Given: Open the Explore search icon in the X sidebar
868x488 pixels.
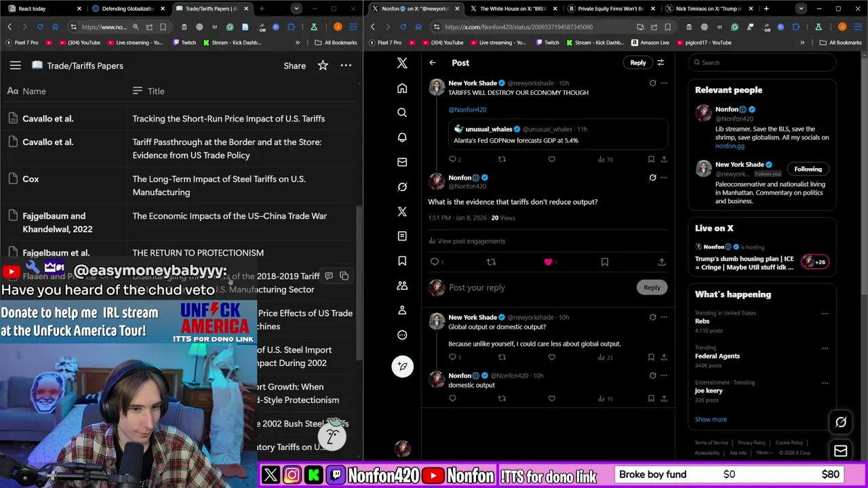Looking at the screenshot, I should point(402,113).
